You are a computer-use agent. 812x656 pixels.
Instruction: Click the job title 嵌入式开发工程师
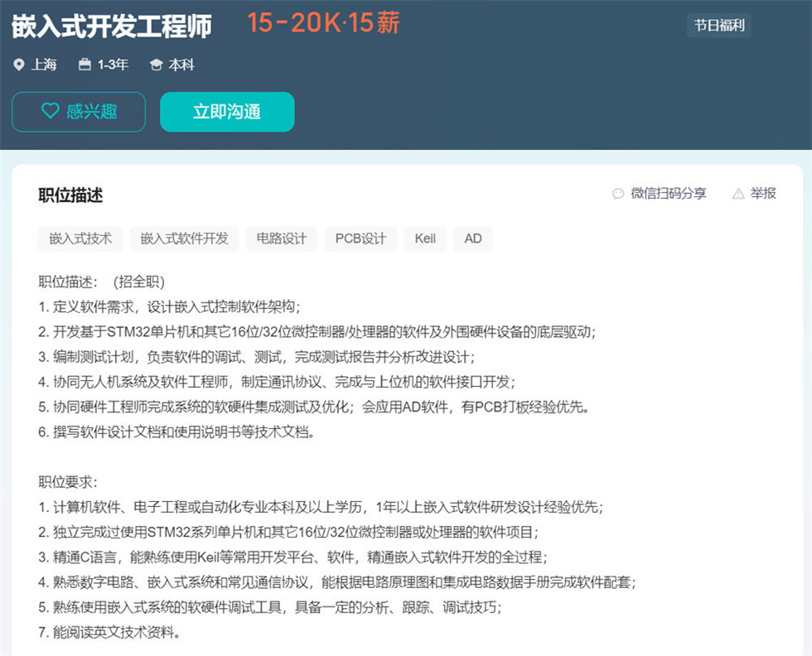tap(112, 26)
